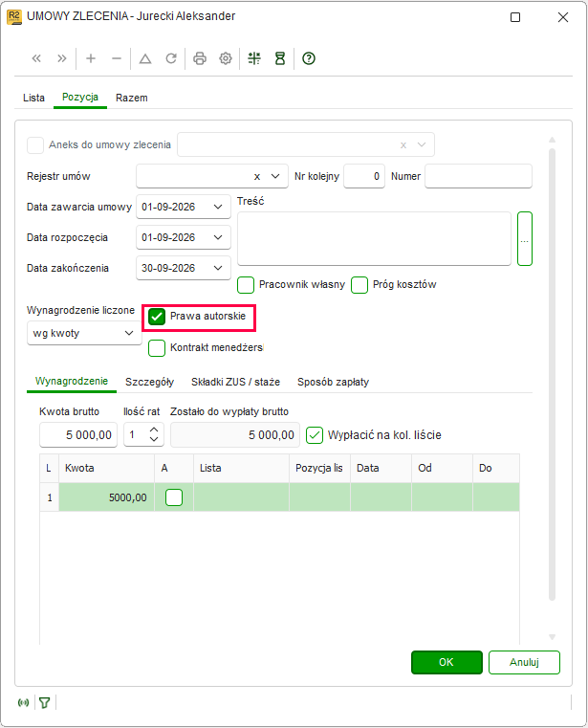Click the Anuluj button

pos(524,662)
